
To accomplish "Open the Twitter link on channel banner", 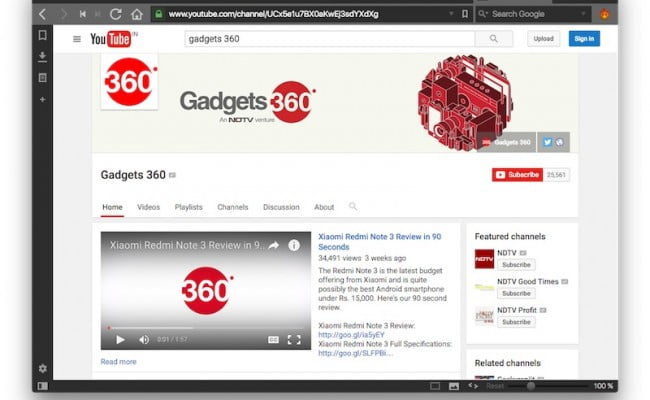I will pyautogui.click(x=547, y=142).
